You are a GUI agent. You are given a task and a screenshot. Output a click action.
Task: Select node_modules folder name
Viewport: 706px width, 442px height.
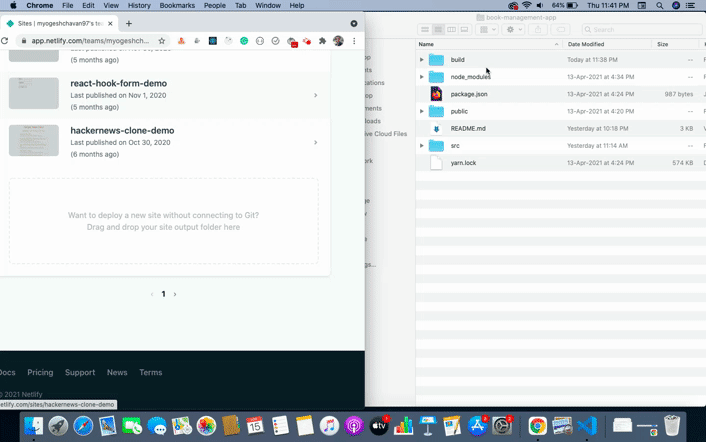click(471, 77)
